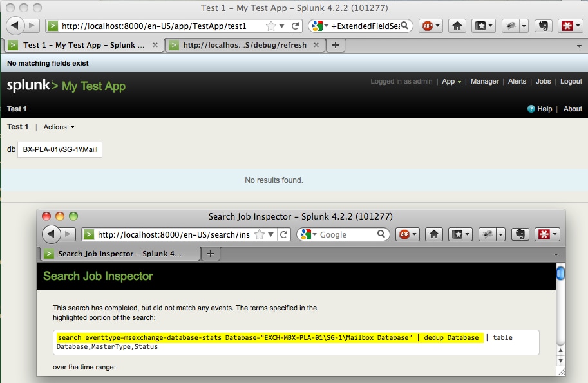The width and height of the screenshot is (588, 383).
Task: Select the 'Search Job Inspector – Splunk 4...' tab
Action: pyautogui.click(x=120, y=254)
